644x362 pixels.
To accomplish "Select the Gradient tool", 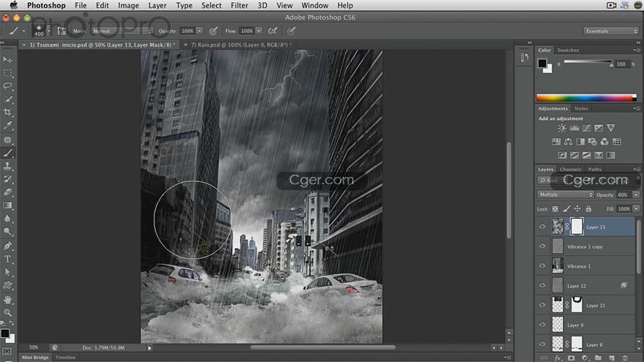I will point(7,205).
